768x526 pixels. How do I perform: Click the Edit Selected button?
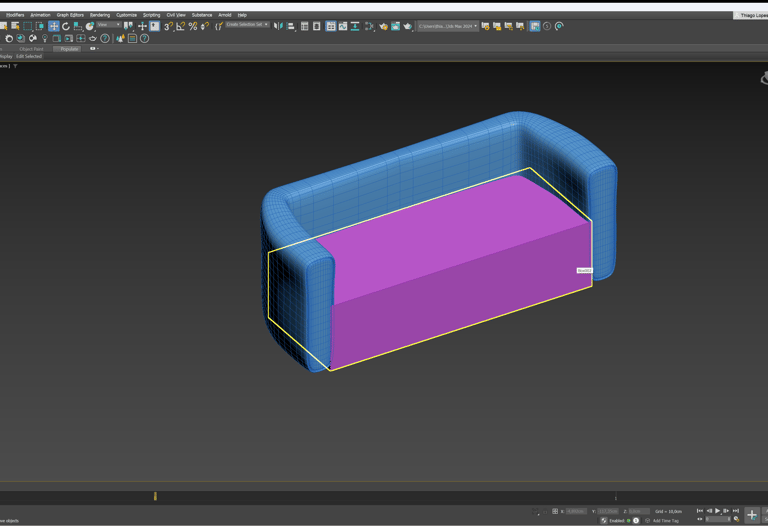[29, 56]
